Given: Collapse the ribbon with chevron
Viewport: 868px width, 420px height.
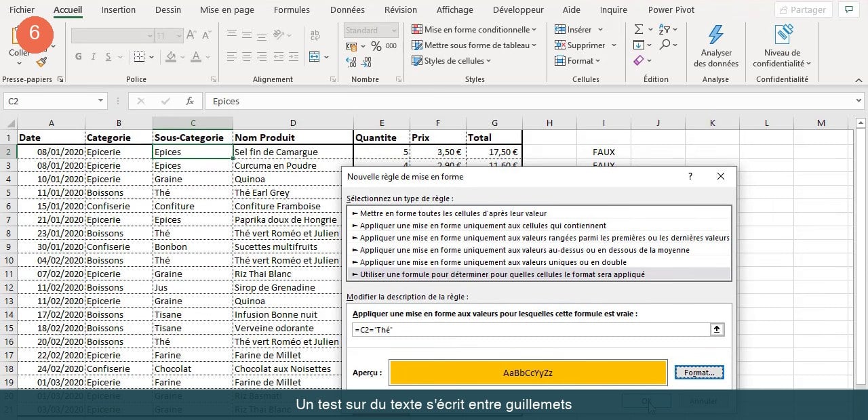Looking at the screenshot, I should (x=857, y=79).
